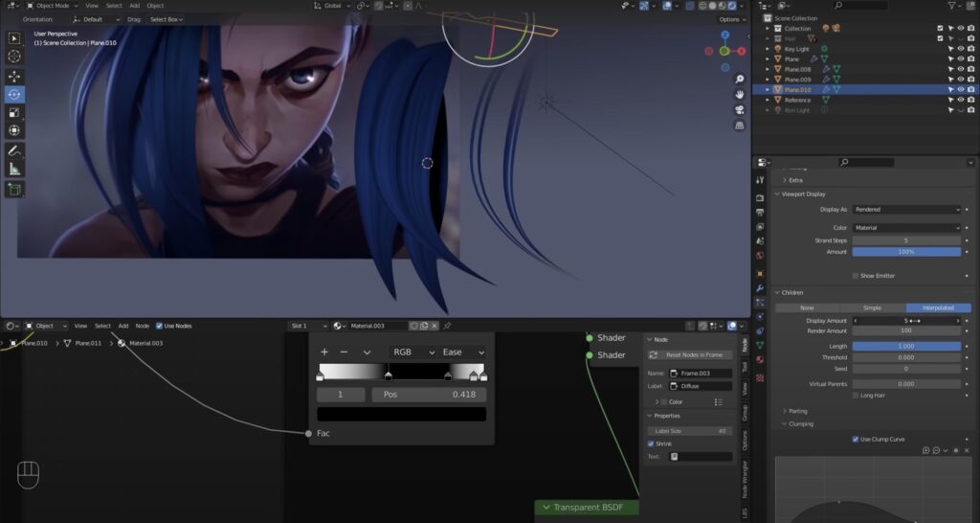The width and height of the screenshot is (980, 523).
Task: Open the Color Material dropdown
Action: point(906,228)
